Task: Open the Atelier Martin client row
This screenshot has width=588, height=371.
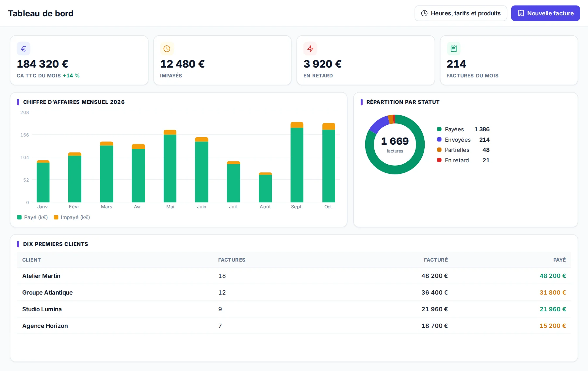Action: 294,276
